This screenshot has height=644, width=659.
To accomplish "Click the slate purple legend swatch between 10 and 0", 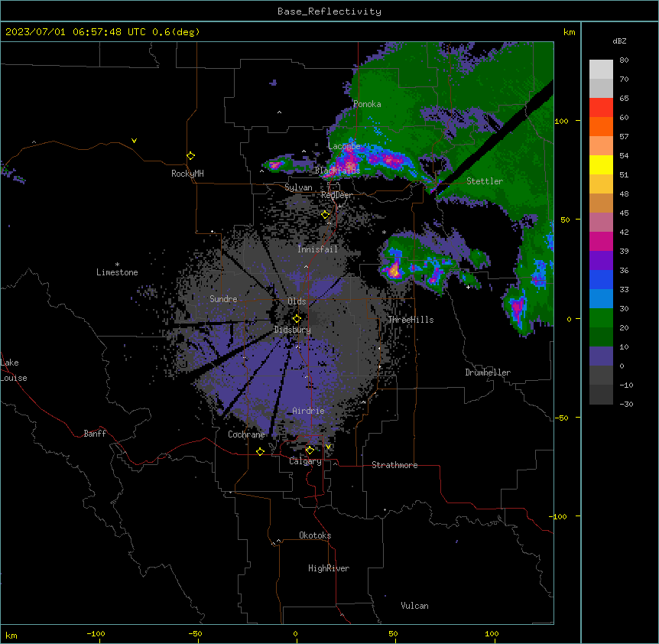I will 601,356.
